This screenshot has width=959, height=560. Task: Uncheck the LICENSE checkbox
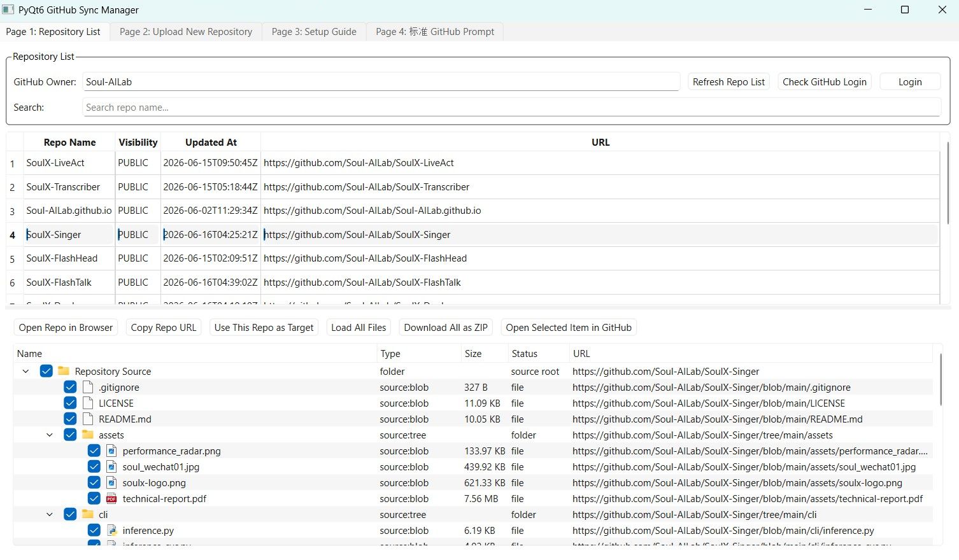pyautogui.click(x=70, y=403)
